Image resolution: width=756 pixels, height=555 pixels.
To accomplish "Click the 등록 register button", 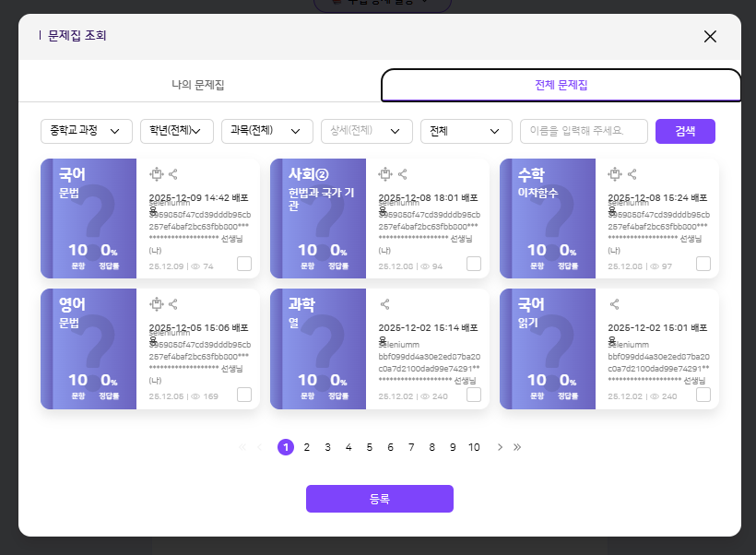I will (380, 499).
